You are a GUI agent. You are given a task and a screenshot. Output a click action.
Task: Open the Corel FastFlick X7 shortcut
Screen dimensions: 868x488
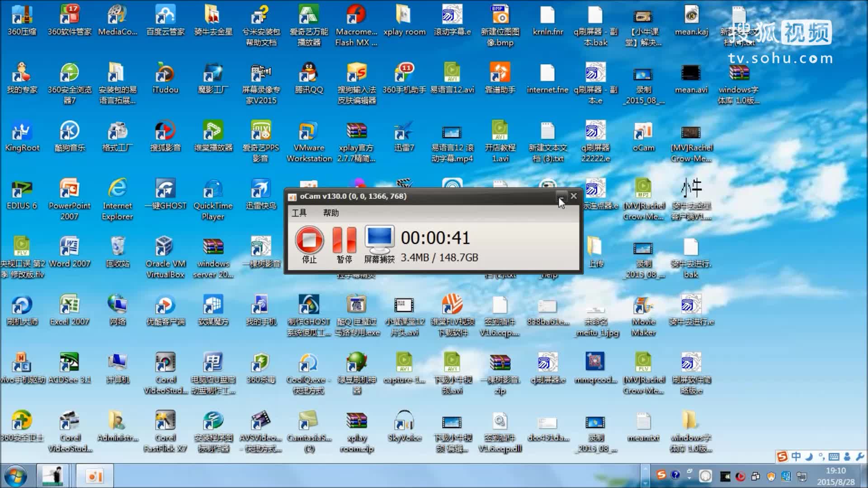point(165,431)
